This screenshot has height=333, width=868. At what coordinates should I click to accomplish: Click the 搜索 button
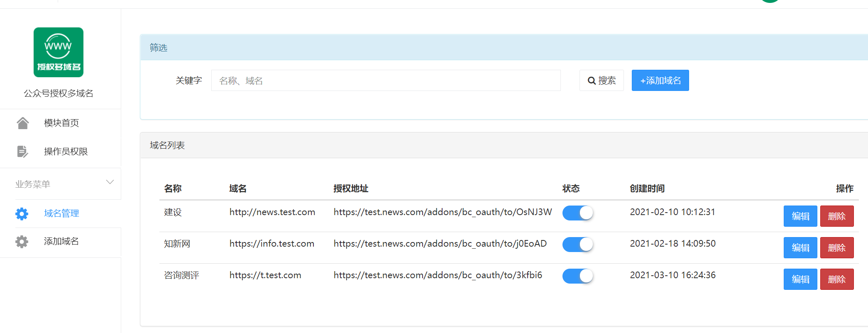coord(601,81)
